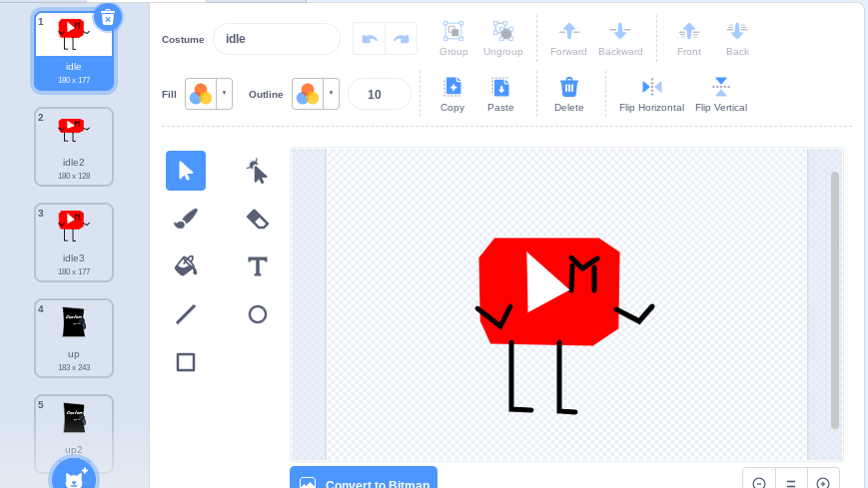This screenshot has width=868, height=488.
Task: Select the idle costume thumbnail
Action: pyautogui.click(x=74, y=51)
